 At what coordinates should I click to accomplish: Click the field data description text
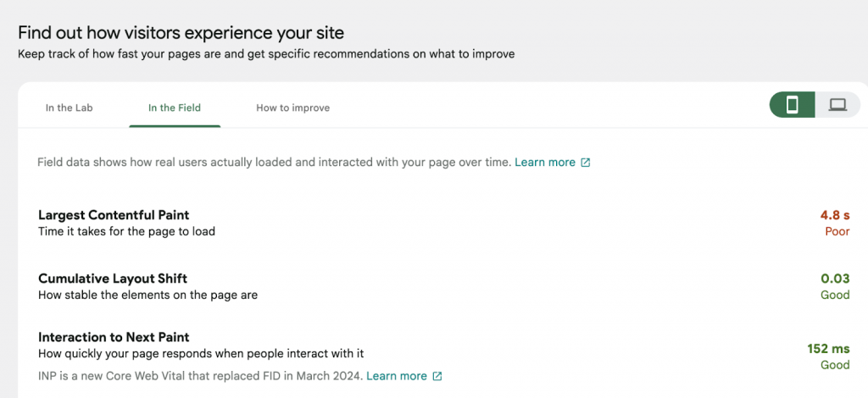[274, 162]
